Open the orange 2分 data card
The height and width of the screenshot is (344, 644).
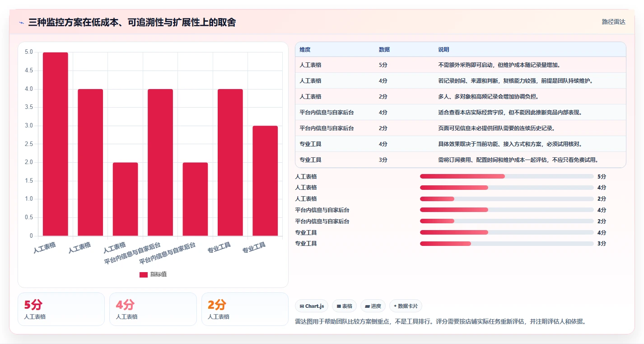pyautogui.click(x=245, y=309)
